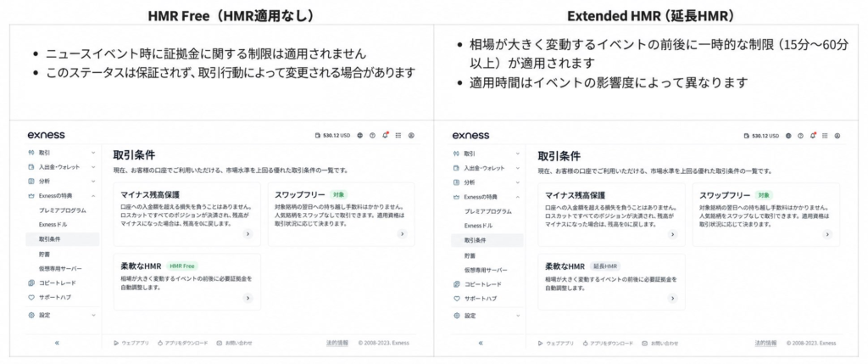Click the globe language icon in Extended HMR panel
Image resolution: width=868 pixels, height=364 pixels.
tap(787, 136)
